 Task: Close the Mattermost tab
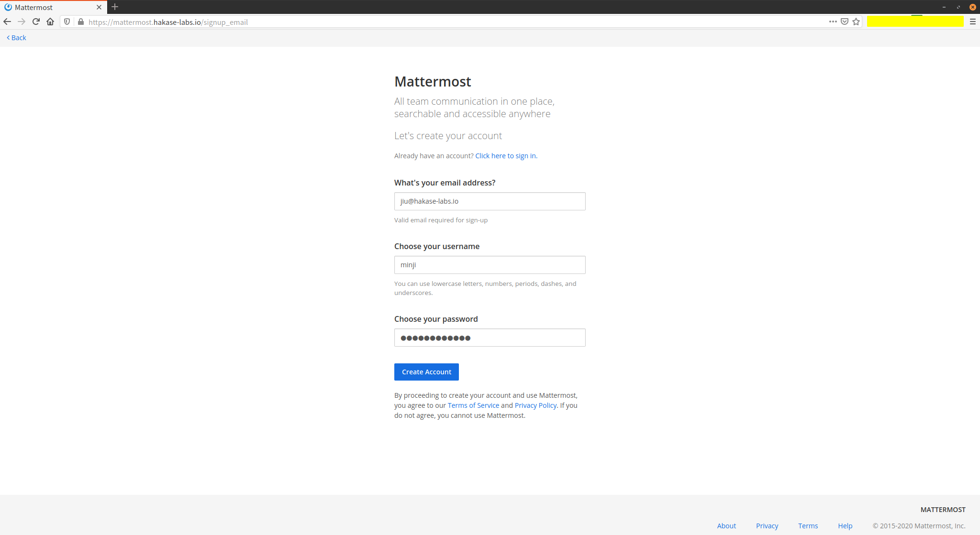[x=99, y=7]
